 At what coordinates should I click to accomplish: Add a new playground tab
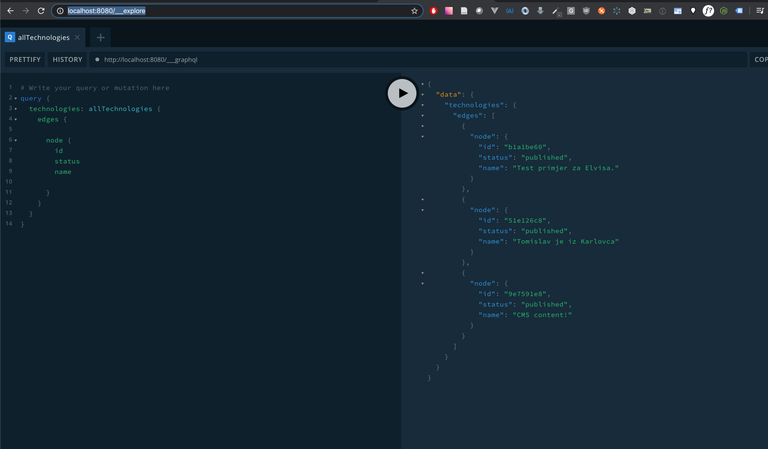pyautogui.click(x=100, y=37)
